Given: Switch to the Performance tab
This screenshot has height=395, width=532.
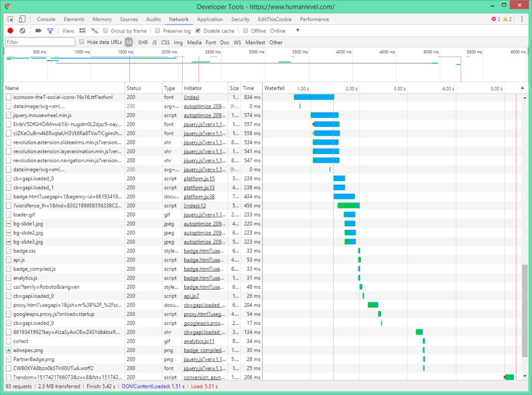Looking at the screenshot, I should click(314, 19).
